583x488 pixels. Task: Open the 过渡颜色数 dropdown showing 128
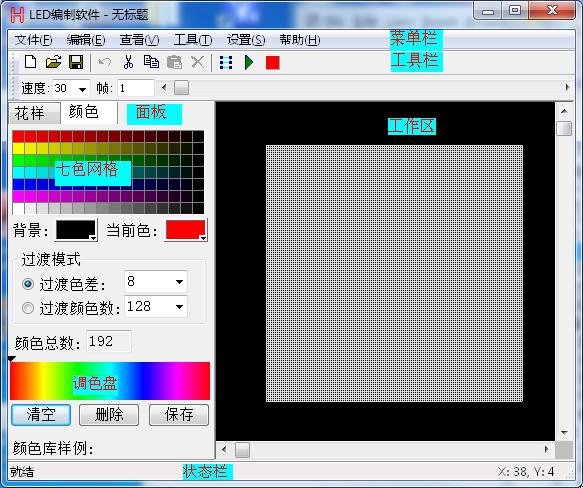[179, 307]
